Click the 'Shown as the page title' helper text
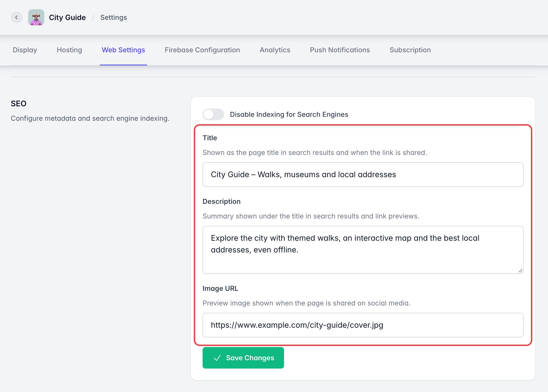Viewport: 548px width, 392px height. point(315,152)
